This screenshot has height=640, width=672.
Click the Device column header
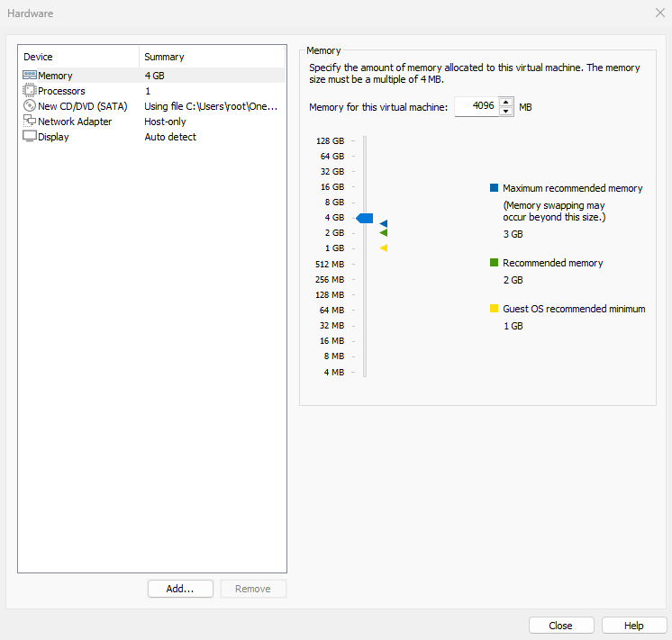pos(79,57)
